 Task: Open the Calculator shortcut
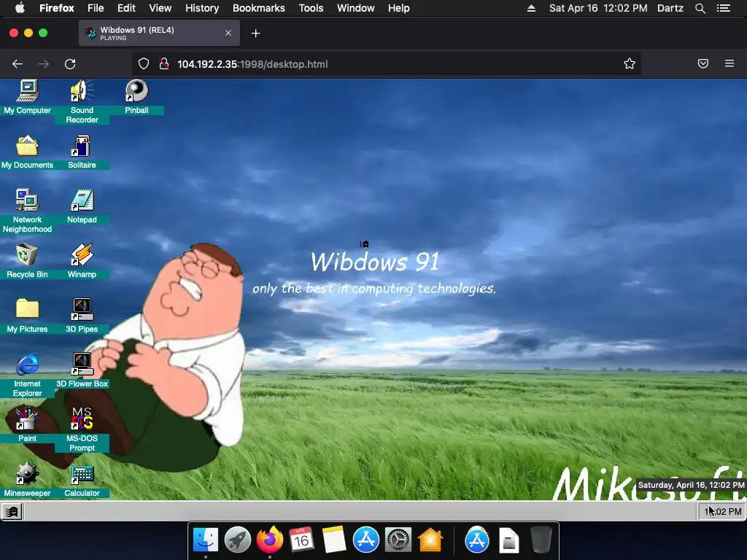coord(82,480)
